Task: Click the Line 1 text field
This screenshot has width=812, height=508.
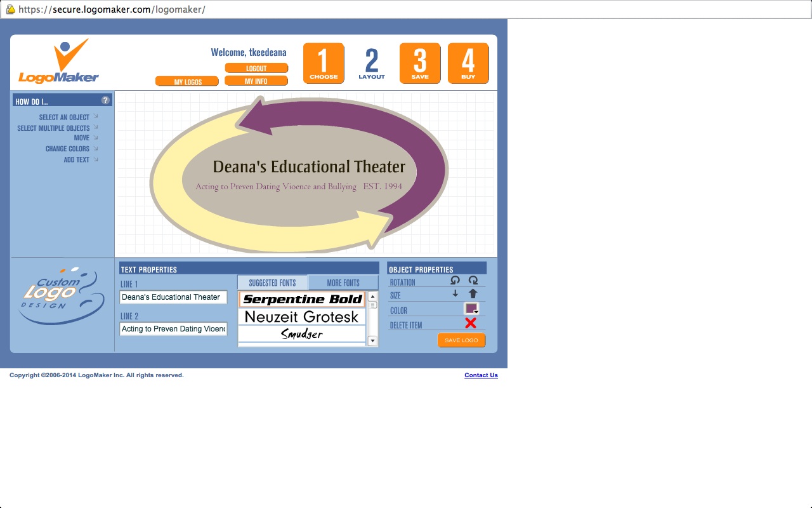Action: 173,297
